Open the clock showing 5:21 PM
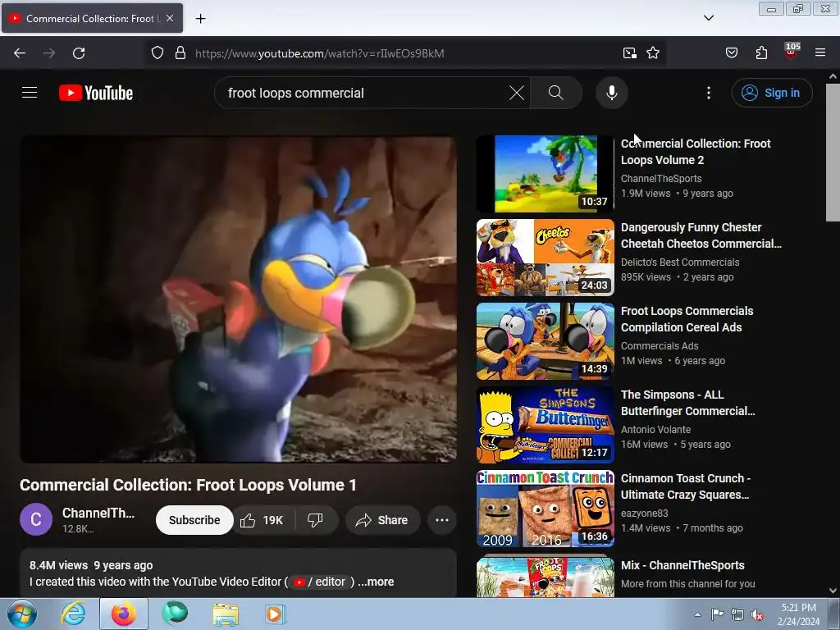Image resolution: width=840 pixels, height=630 pixels. click(798, 614)
